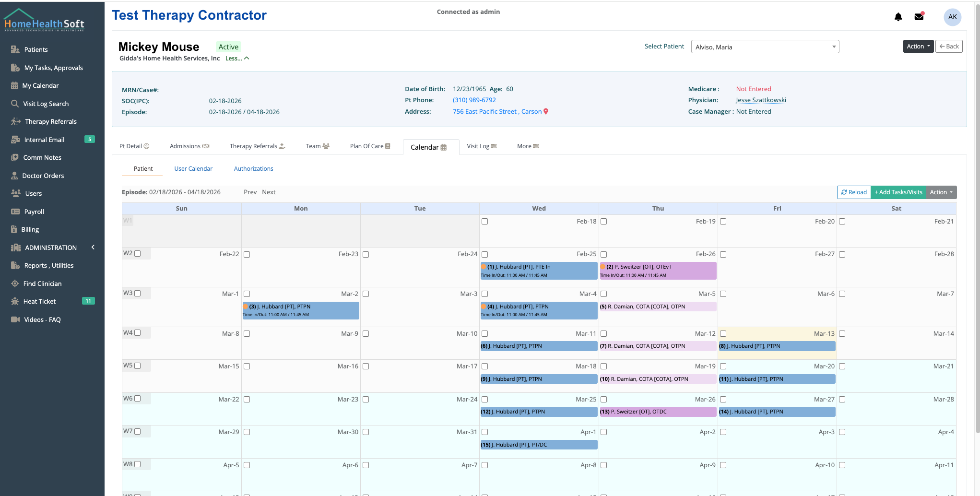
Task: Switch to the Authorizations tab
Action: tap(253, 168)
